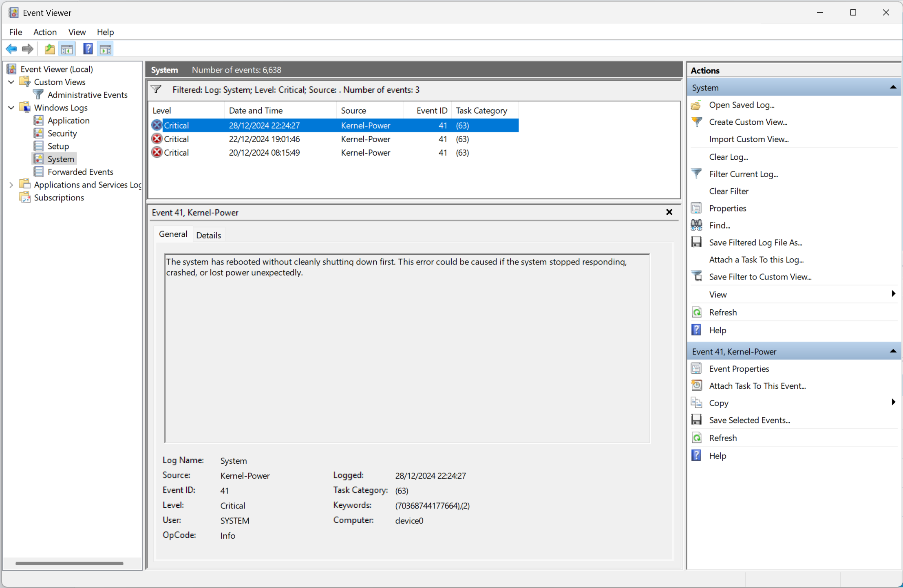Click the Save Filtered Log floppy icon
The image size is (903, 588).
696,242
